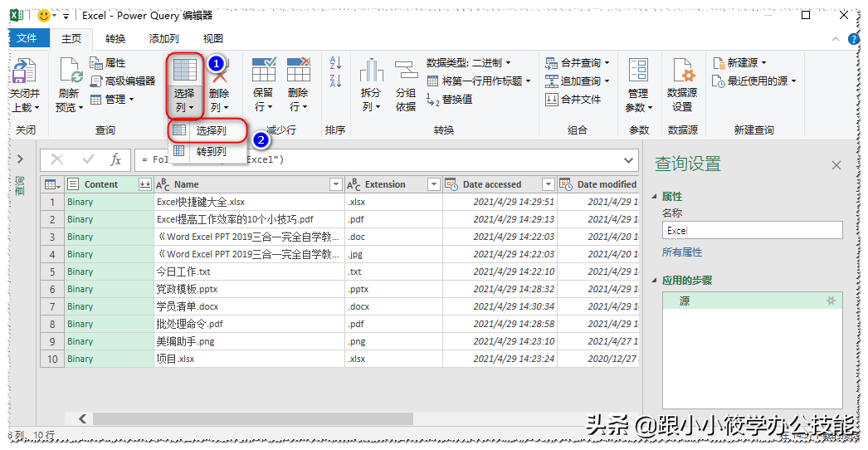Select the Source (源) applied step
This screenshot has width=868, height=450.
point(753,301)
